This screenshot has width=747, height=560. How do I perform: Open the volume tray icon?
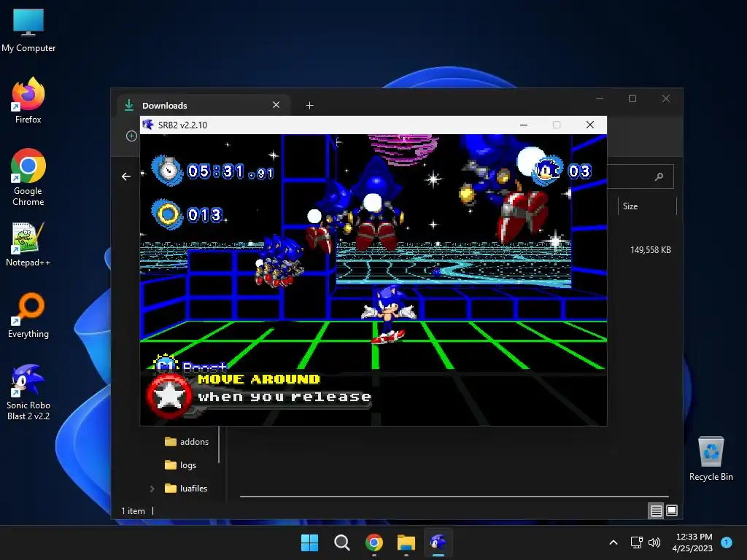click(x=654, y=542)
